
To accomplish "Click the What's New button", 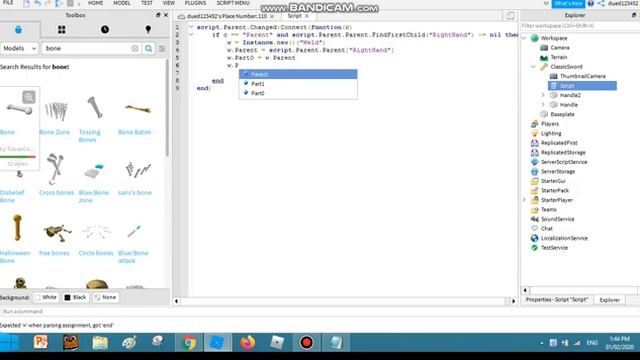I will [x=568, y=4].
